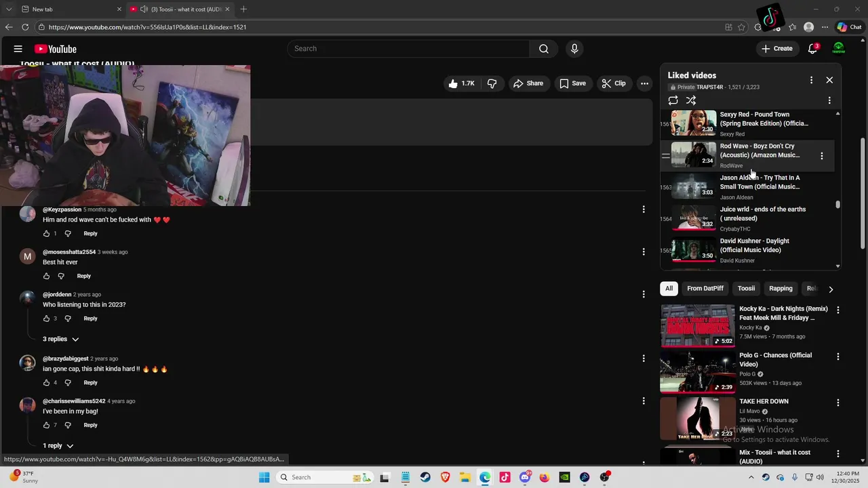
Task: Like @brazydabiggest's comment with 4 likes
Action: coord(46,383)
